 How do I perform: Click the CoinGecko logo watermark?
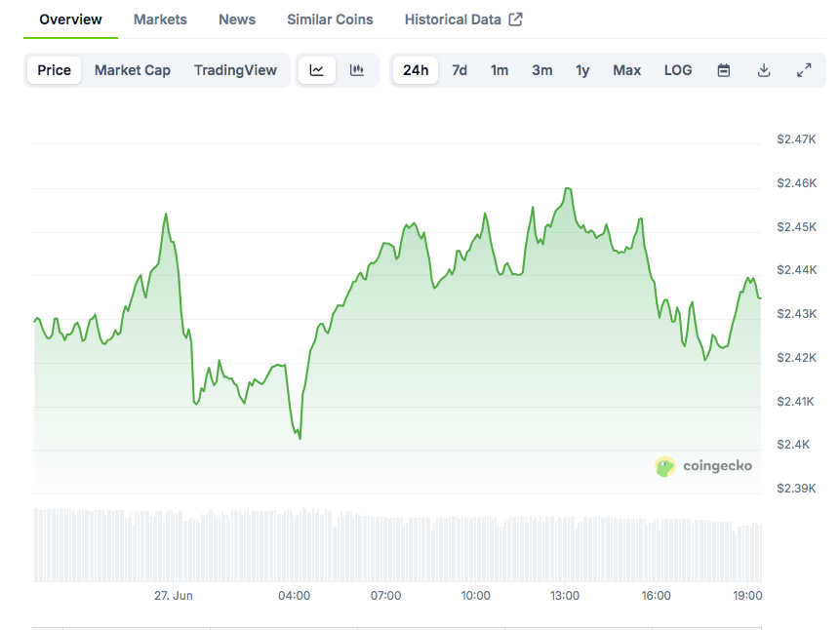pos(703,466)
